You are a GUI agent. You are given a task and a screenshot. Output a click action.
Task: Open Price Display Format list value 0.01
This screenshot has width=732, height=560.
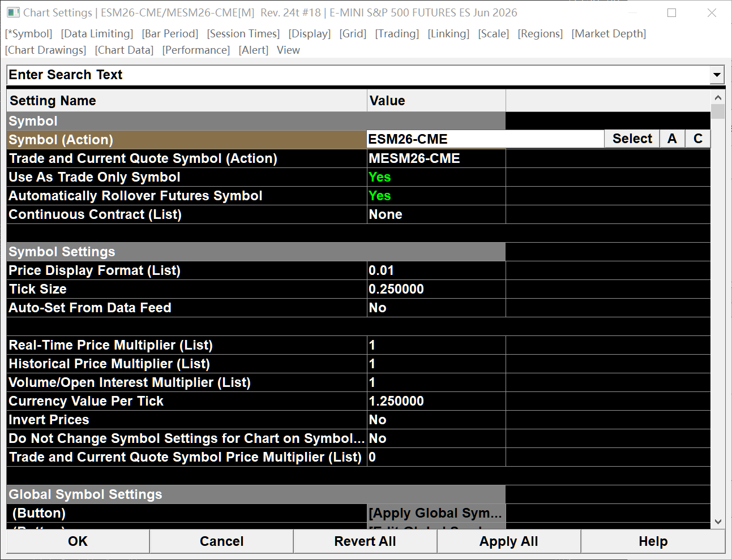436,270
